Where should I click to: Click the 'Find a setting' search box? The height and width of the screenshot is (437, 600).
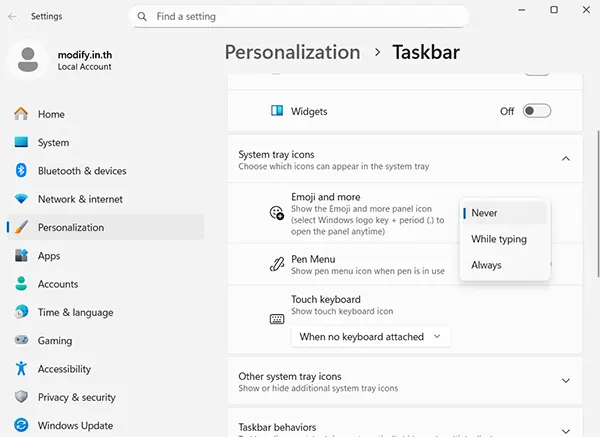pos(299,16)
